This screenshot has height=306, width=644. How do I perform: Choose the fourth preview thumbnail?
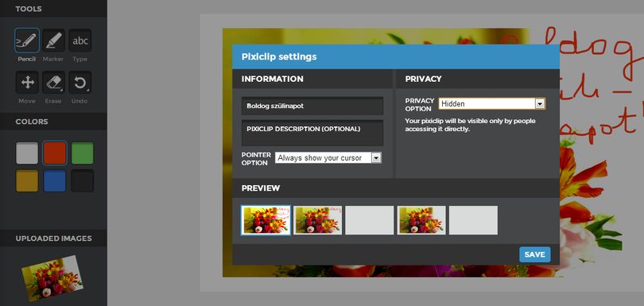click(x=421, y=221)
